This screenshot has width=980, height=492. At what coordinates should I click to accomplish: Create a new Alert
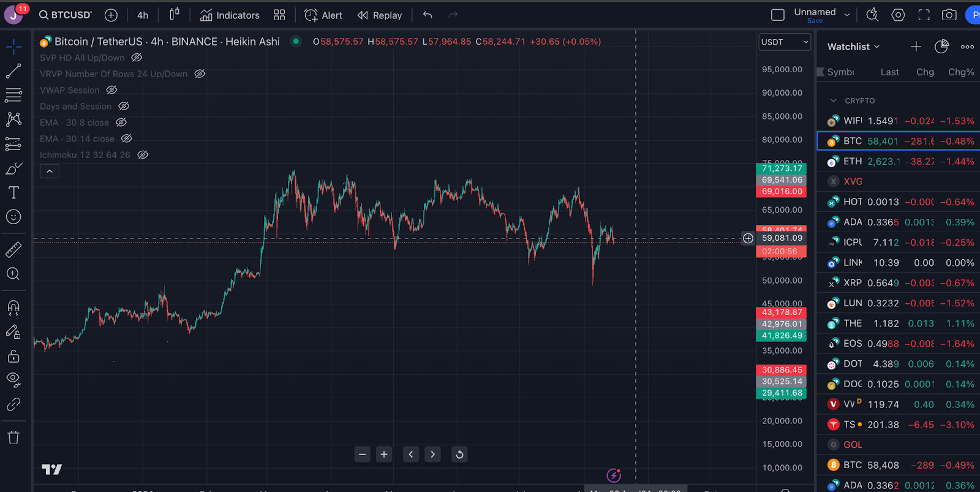coord(323,15)
